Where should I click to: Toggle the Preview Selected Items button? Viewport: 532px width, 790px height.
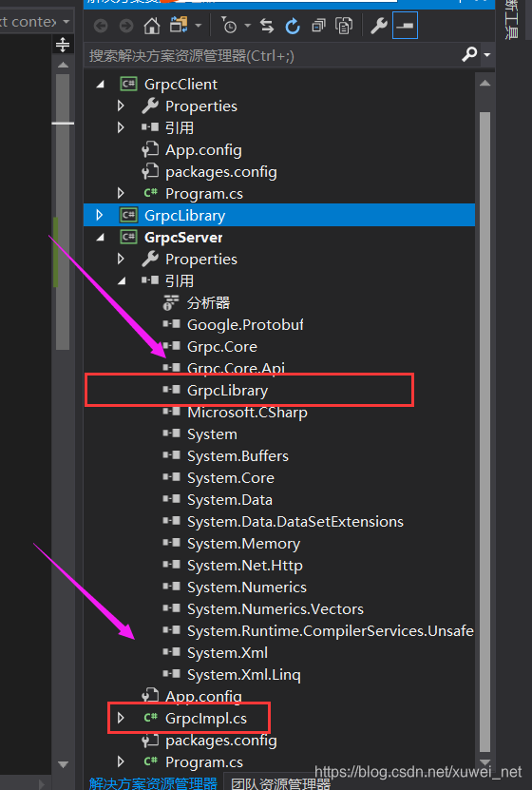405,25
